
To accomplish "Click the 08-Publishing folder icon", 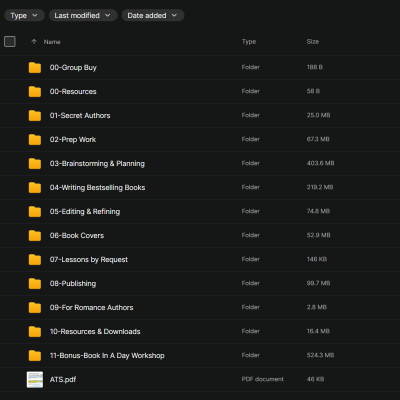I will coord(35,284).
